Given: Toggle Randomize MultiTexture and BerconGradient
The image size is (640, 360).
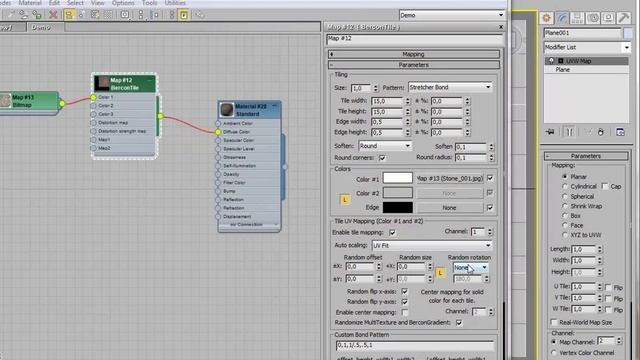Looking at the screenshot, I should click(x=459, y=323).
